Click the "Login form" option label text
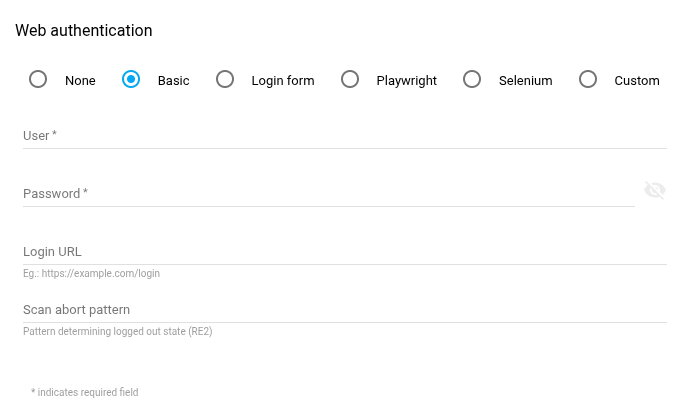This screenshot has width=685, height=416. click(283, 81)
